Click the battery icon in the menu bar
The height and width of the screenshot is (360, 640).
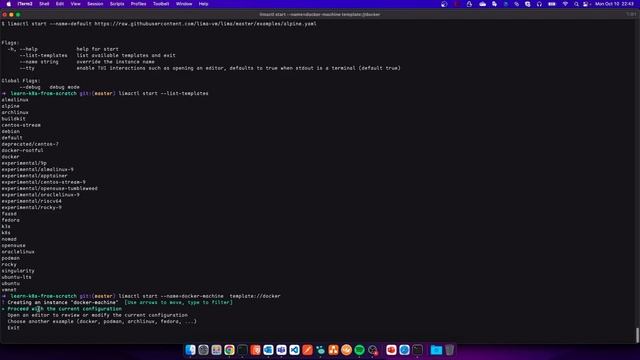point(552,4)
